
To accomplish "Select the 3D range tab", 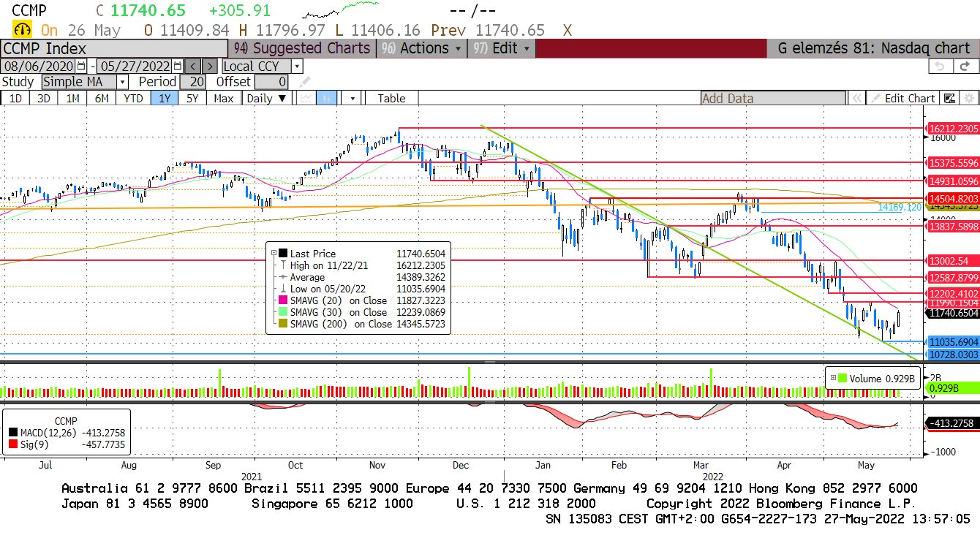I will (x=44, y=98).
